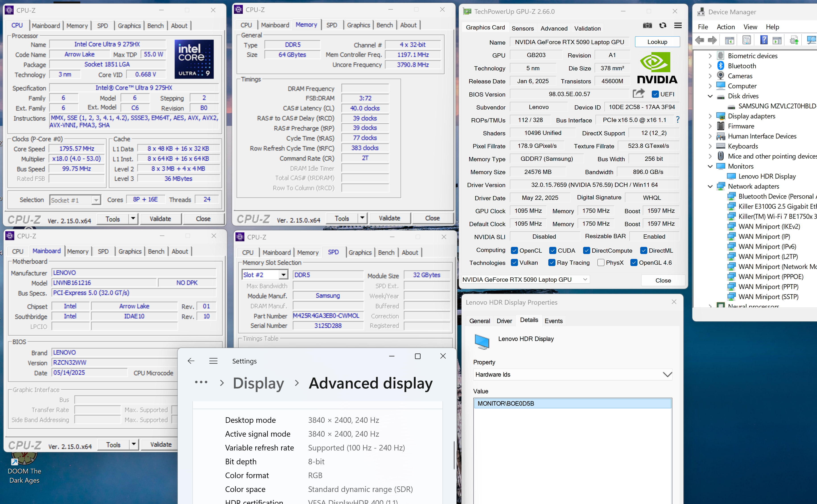Click the Settings back arrow icon
This screenshot has height=504, width=817.
pos(191,361)
